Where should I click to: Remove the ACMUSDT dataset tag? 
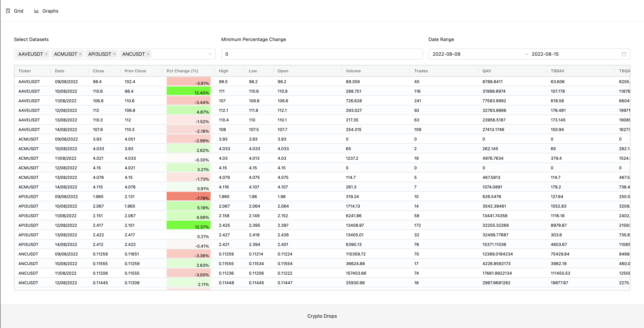tap(80, 54)
